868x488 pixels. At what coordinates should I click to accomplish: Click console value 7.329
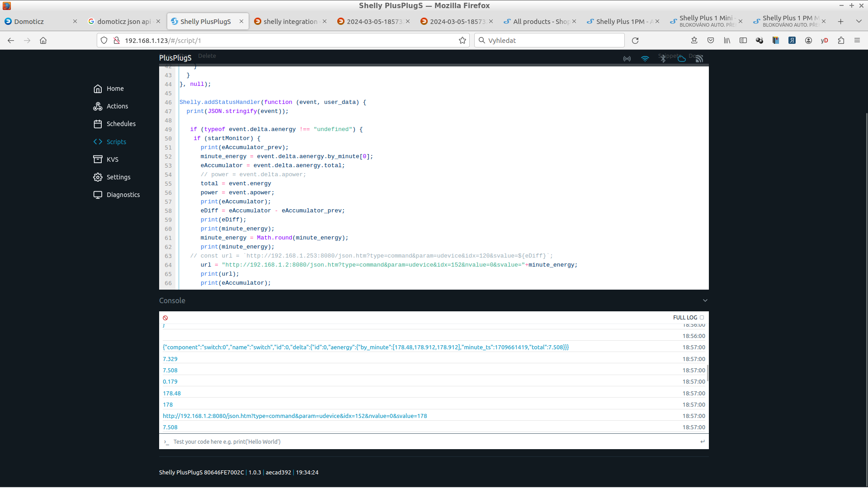click(x=170, y=359)
